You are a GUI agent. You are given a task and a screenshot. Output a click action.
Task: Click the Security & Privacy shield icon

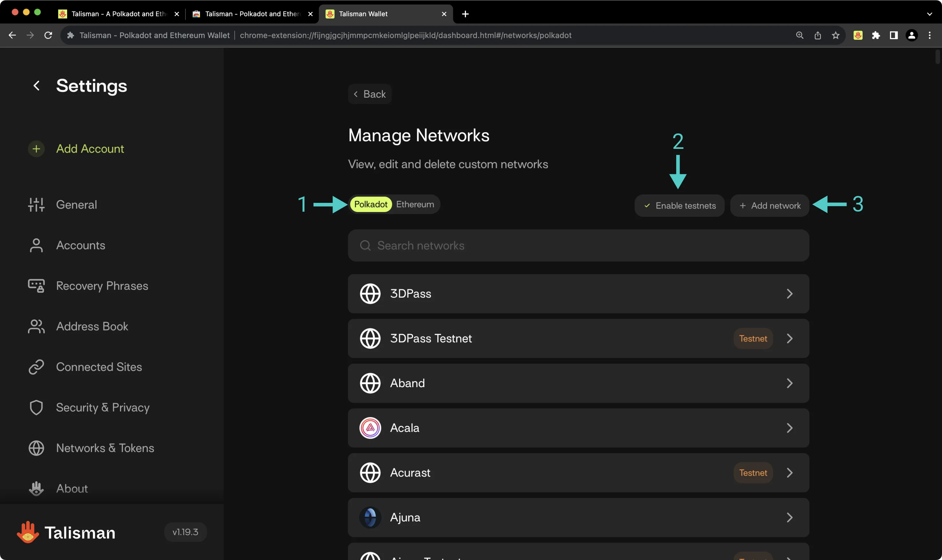coord(36,407)
